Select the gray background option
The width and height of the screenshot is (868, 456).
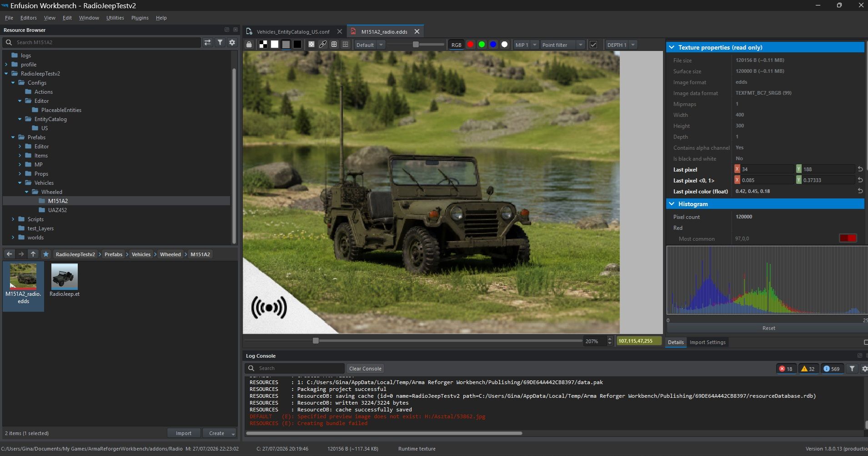(x=286, y=45)
